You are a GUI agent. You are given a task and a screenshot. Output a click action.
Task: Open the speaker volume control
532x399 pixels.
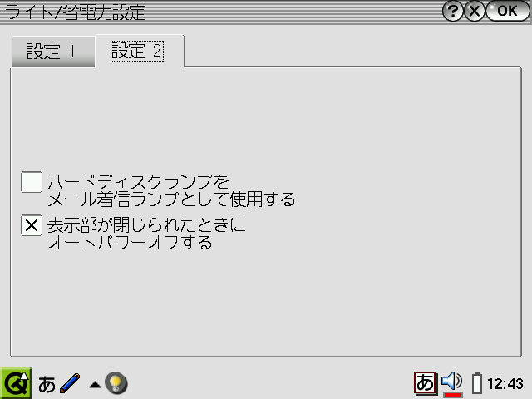(451, 381)
